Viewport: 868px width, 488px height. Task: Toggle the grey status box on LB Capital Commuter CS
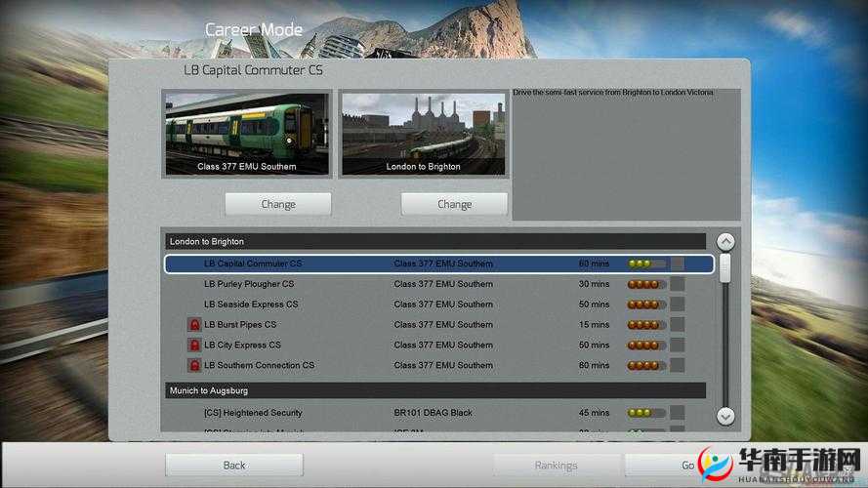tap(678, 264)
